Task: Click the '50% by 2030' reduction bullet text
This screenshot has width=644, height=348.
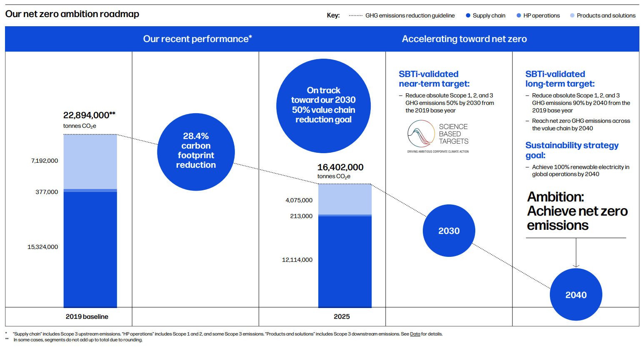Action: click(x=449, y=103)
